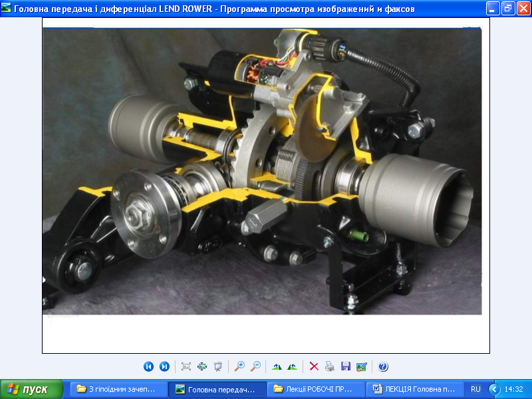Screen dimensions: 532x399
Task: Rotate image clockwise
Action: click(x=277, y=367)
